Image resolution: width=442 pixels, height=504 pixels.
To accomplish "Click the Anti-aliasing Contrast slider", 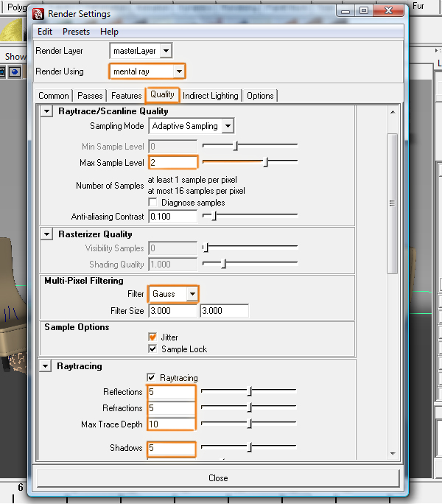I will coord(250,216).
